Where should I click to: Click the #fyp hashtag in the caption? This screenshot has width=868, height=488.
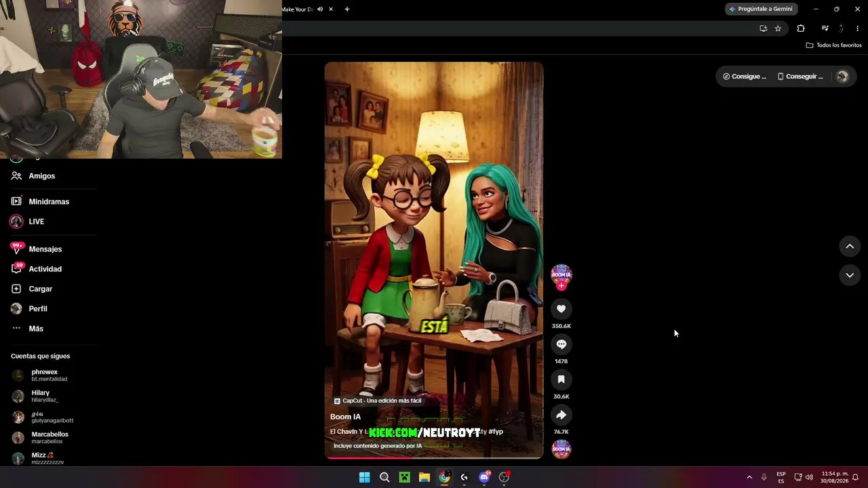coord(496,432)
